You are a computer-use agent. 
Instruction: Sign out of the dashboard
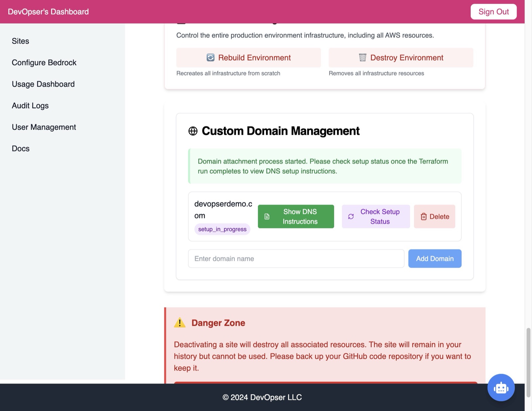pyautogui.click(x=493, y=12)
